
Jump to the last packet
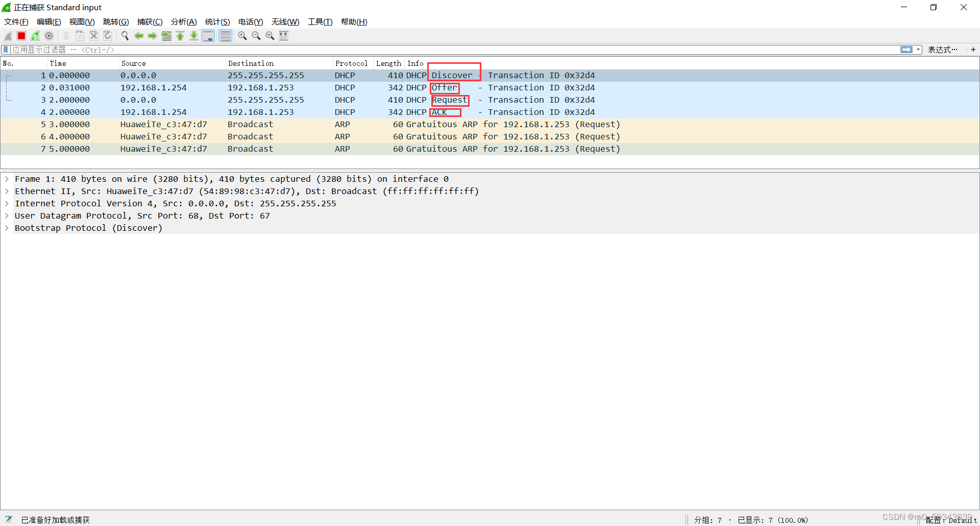194,36
